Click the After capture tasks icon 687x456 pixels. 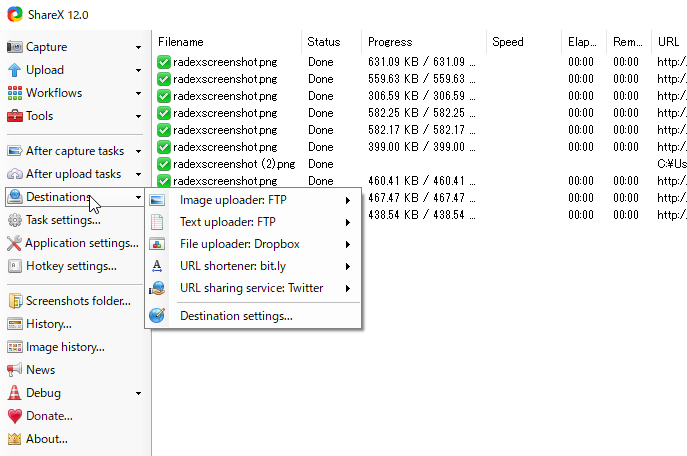[x=14, y=151]
